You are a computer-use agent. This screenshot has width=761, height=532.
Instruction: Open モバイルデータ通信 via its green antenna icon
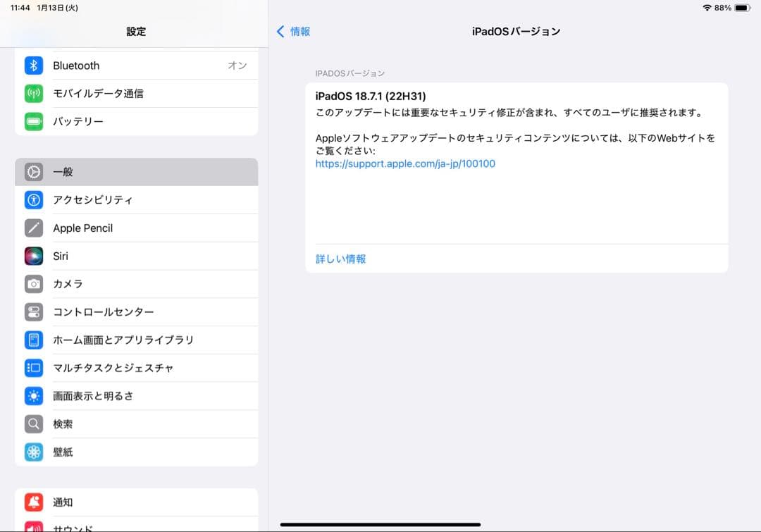34,93
